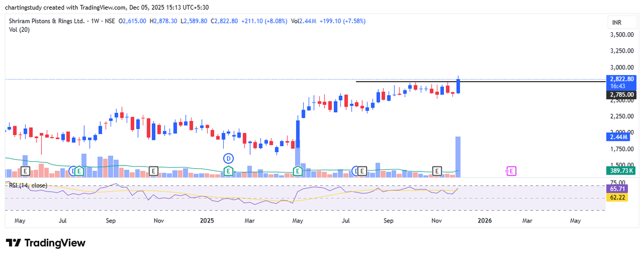Click the 2,250.00 price scale value
Viewport: 644px width, 258px height.
(x=623, y=116)
